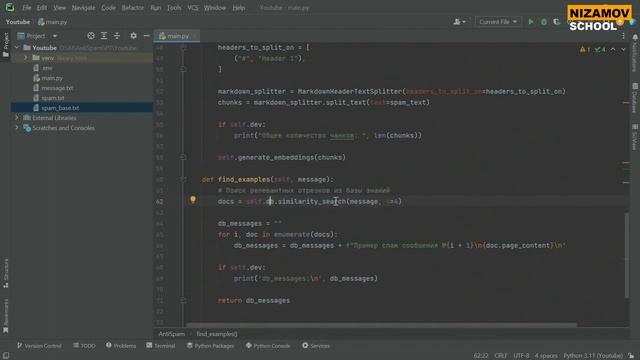The image size is (640, 360).
Task: Fold the headers_to_split_on list
Action: [x=183, y=48]
